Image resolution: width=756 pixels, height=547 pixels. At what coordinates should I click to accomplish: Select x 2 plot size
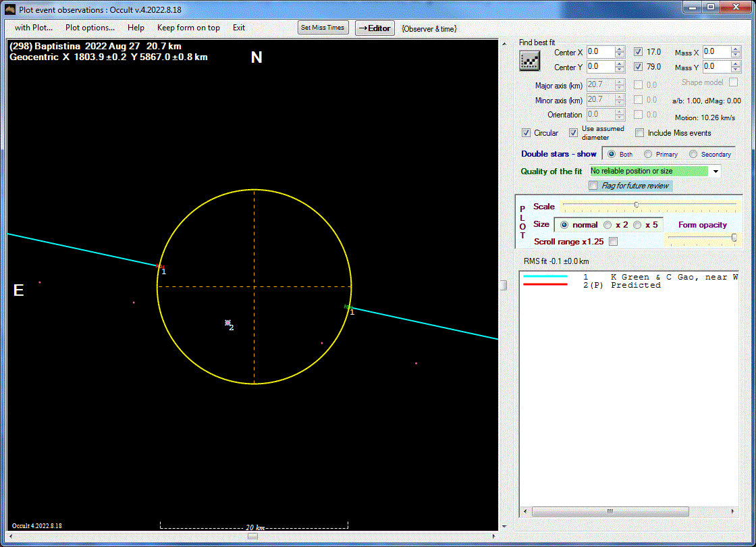(607, 225)
